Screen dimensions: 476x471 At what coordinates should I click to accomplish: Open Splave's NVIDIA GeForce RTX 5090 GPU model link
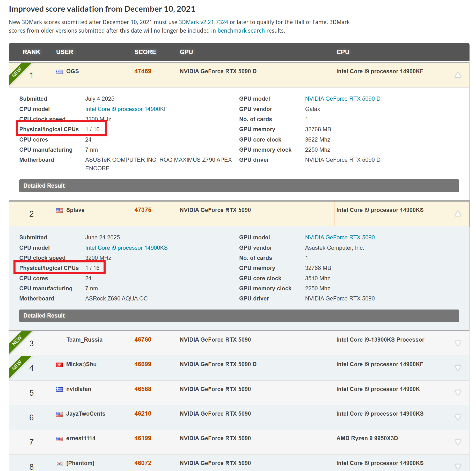pyautogui.click(x=340, y=238)
